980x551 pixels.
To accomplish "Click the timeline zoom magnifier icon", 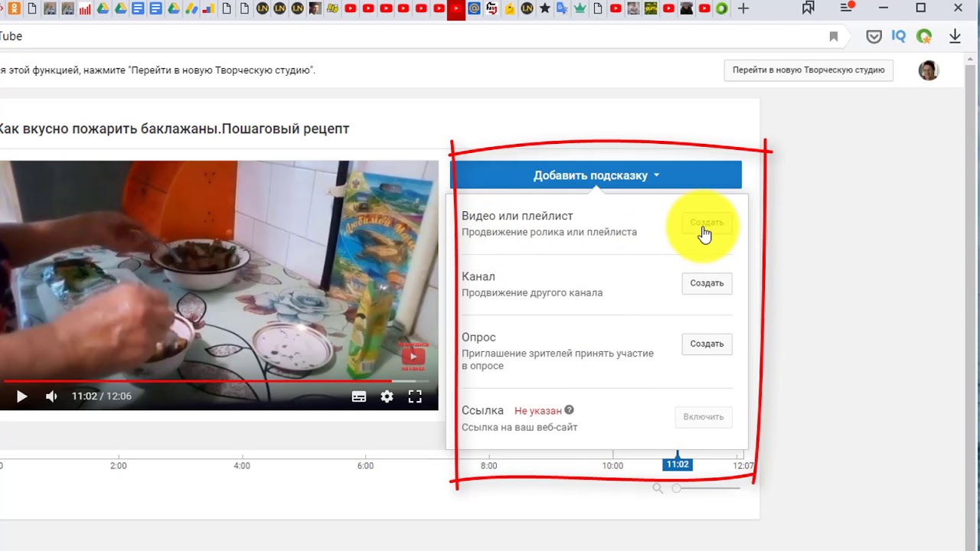I will (658, 488).
